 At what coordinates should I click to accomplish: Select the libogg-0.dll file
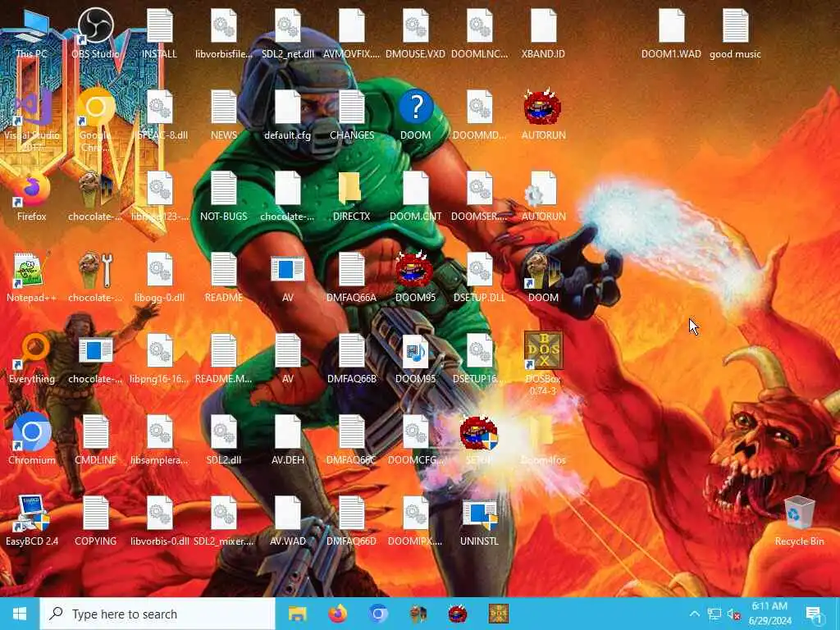[x=160, y=277]
